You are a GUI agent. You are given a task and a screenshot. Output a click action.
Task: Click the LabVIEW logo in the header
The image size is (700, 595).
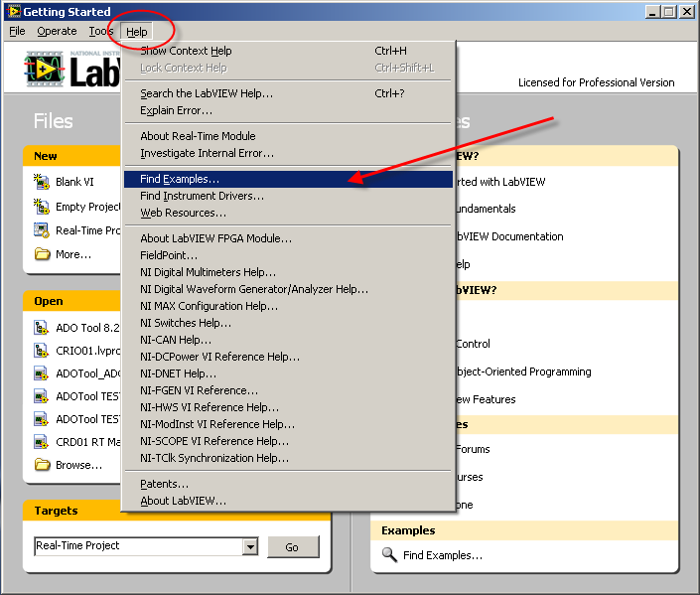72,69
